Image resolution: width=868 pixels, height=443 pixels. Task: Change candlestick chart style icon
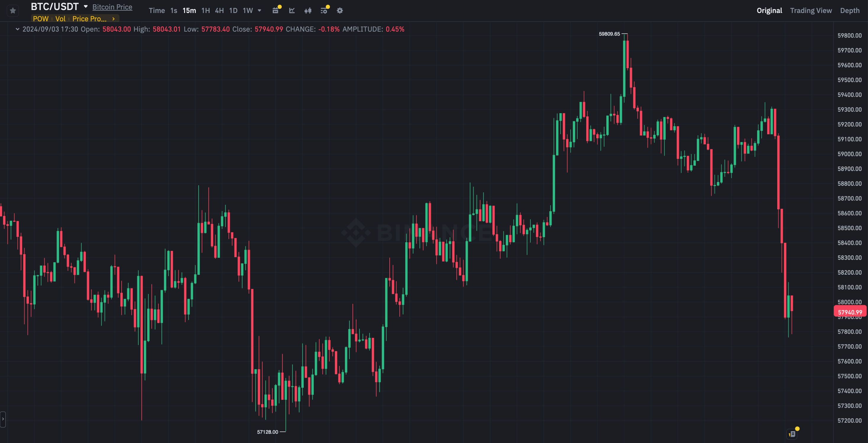[308, 10]
